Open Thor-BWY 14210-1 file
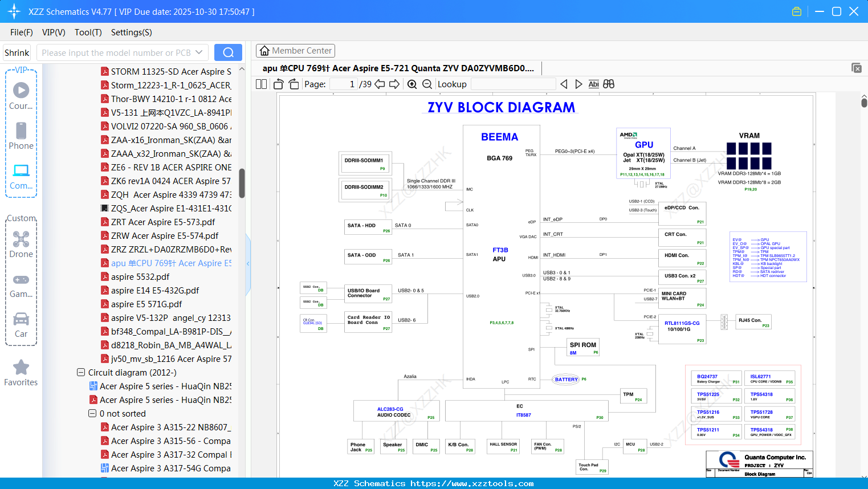This screenshot has width=868, height=489. 166,99
